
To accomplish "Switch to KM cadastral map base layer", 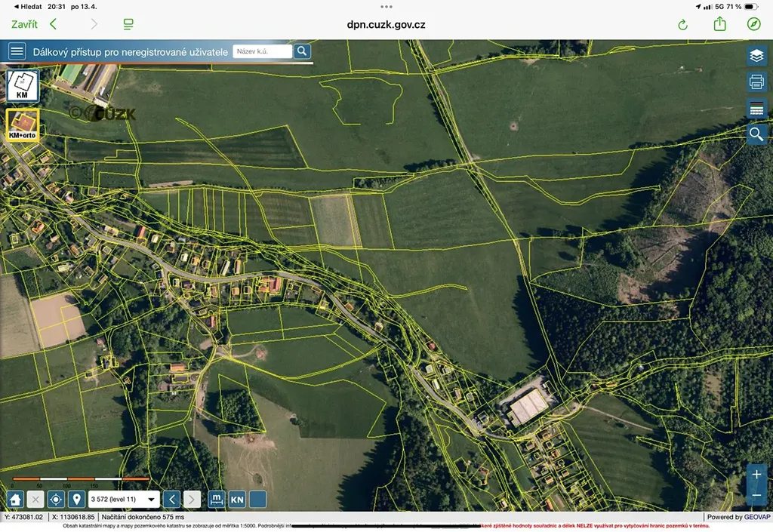I will (23, 86).
